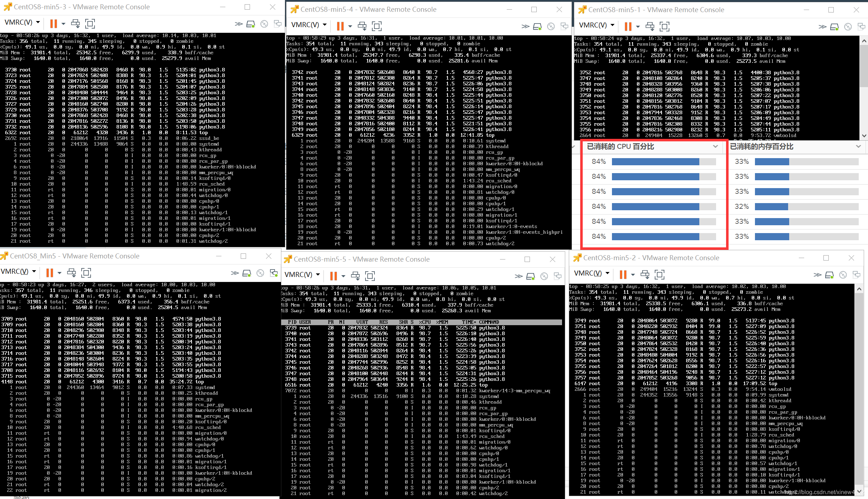
Task: Send Ctrl+Alt+Del in the CentOS8-min5-4 window
Action: tap(362, 26)
